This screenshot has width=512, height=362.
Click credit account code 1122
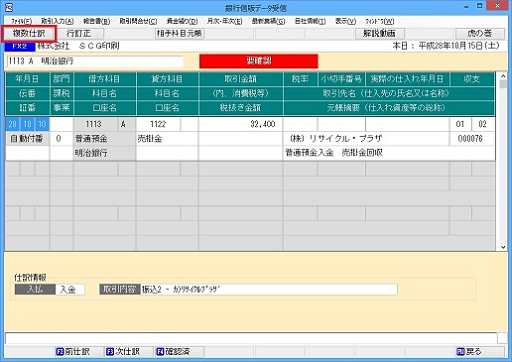(x=158, y=124)
